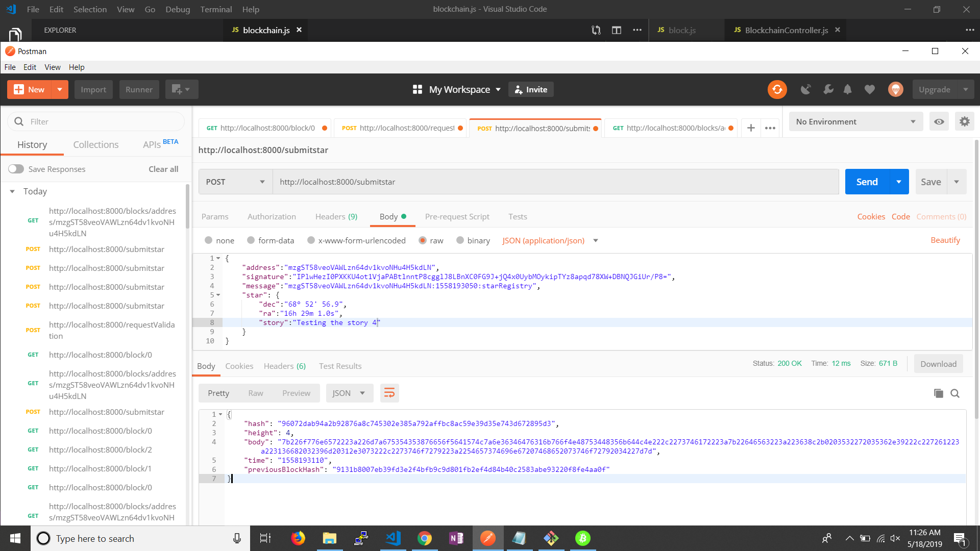Open the capture requests satellite icon
980x551 pixels.
pyautogui.click(x=805, y=89)
